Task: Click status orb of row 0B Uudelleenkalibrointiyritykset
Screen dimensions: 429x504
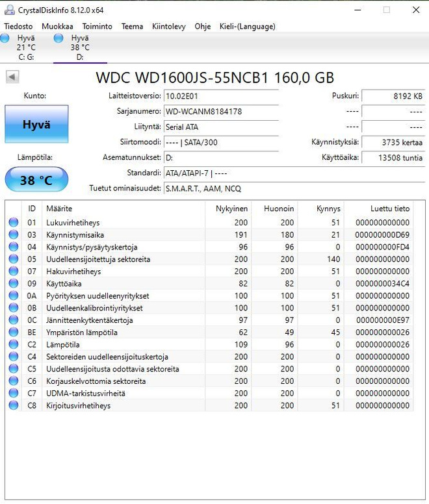Action: click(x=14, y=308)
